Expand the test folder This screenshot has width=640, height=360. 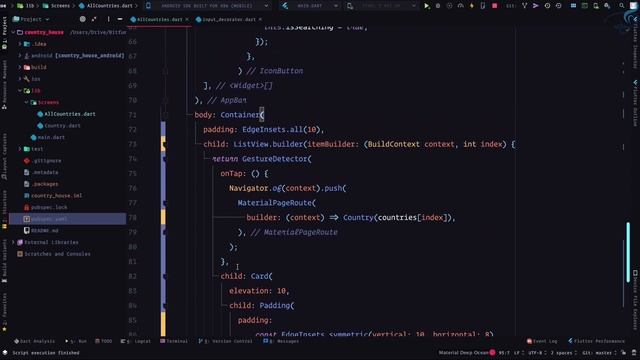click(x=20, y=149)
